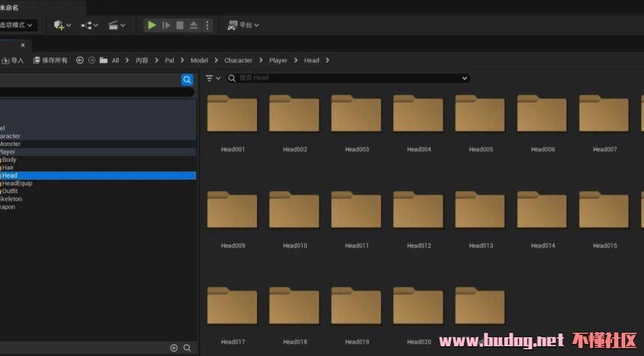Navigate to Pal in breadcrumb path

tap(169, 61)
